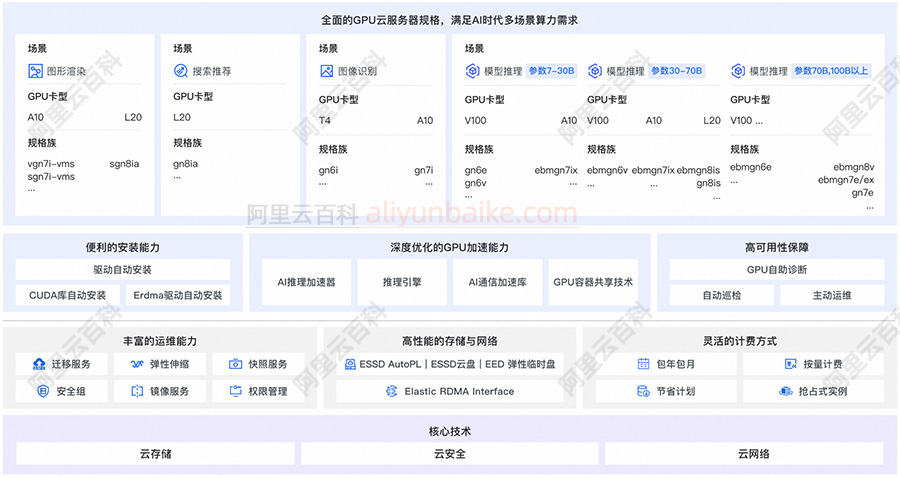Viewport: 900px width, 478px height.
Task: Select the 驱动自动安装 box
Action: [123, 270]
